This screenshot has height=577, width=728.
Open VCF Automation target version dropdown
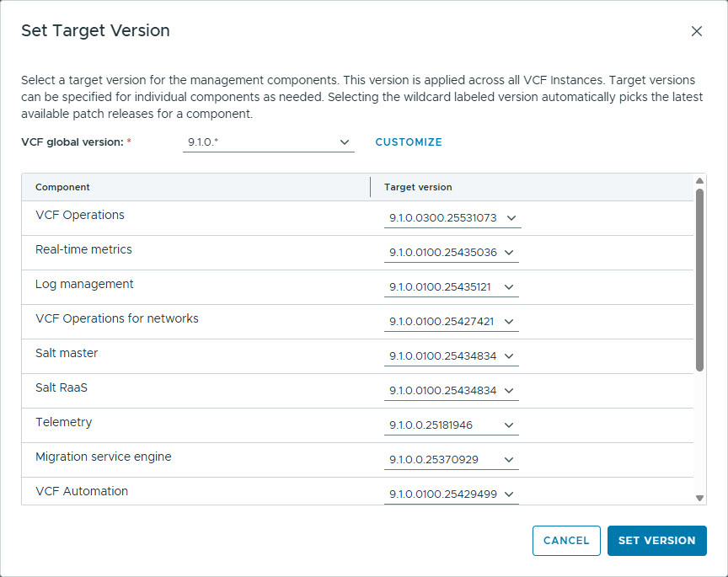(x=452, y=494)
